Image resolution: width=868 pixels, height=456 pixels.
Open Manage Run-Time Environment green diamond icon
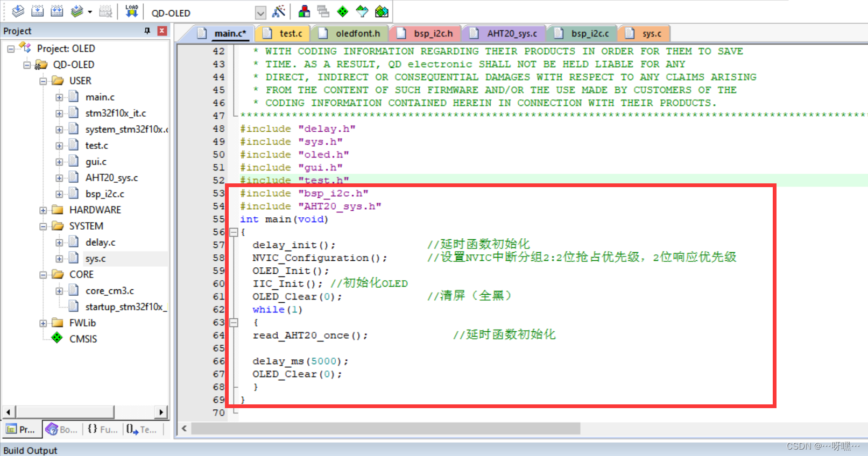(343, 11)
